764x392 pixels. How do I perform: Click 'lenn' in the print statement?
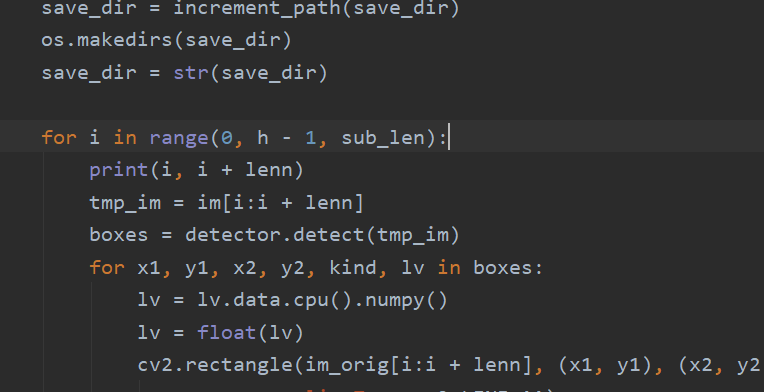(269, 170)
